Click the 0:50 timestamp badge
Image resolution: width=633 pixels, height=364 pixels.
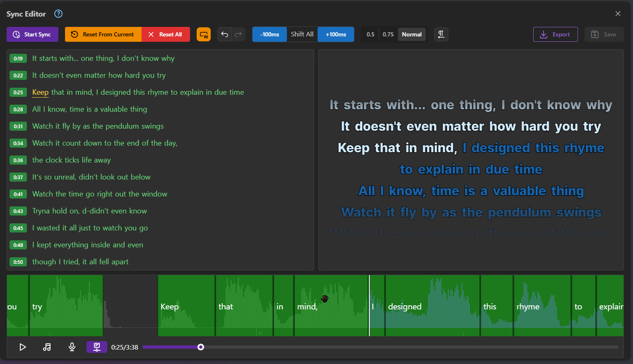pyautogui.click(x=18, y=262)
